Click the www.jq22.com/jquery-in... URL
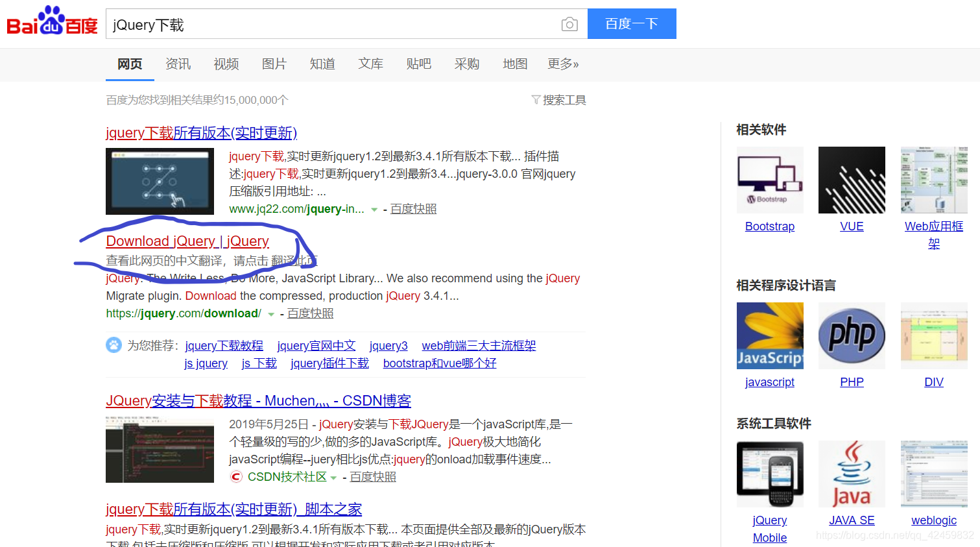980x547 pixels. coord(296,209)
